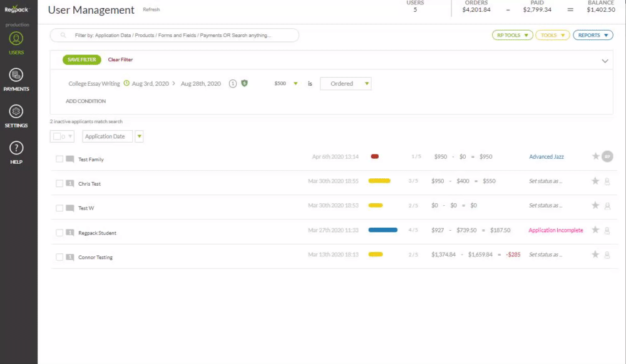This screenshot has width=626, height=364.
Task: Click the Regpack logo
Action: click(x=16, y=9)
